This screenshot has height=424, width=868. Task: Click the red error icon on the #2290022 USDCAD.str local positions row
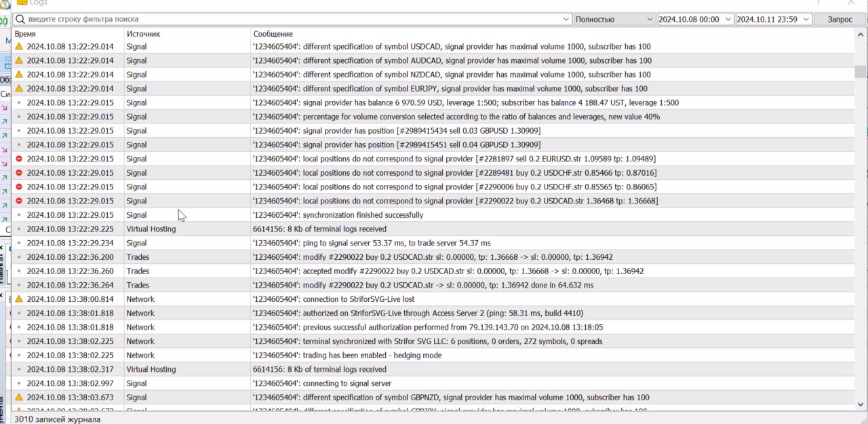pos(19,201)
